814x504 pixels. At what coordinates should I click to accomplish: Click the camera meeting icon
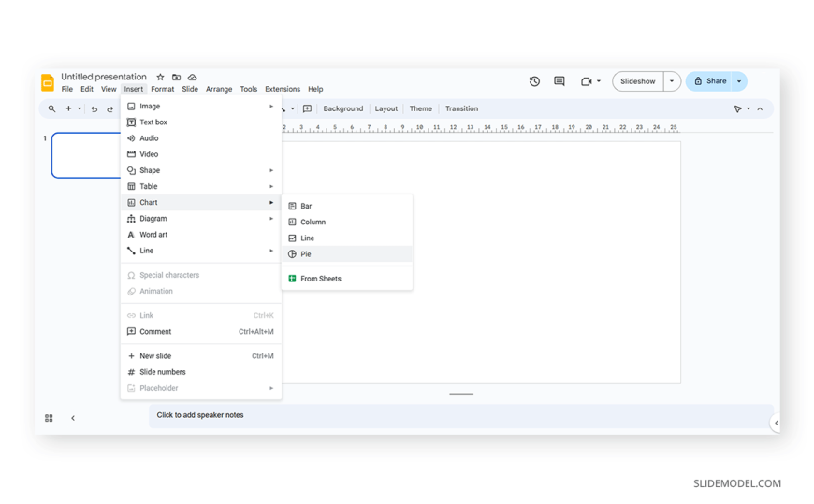point(586,81)
